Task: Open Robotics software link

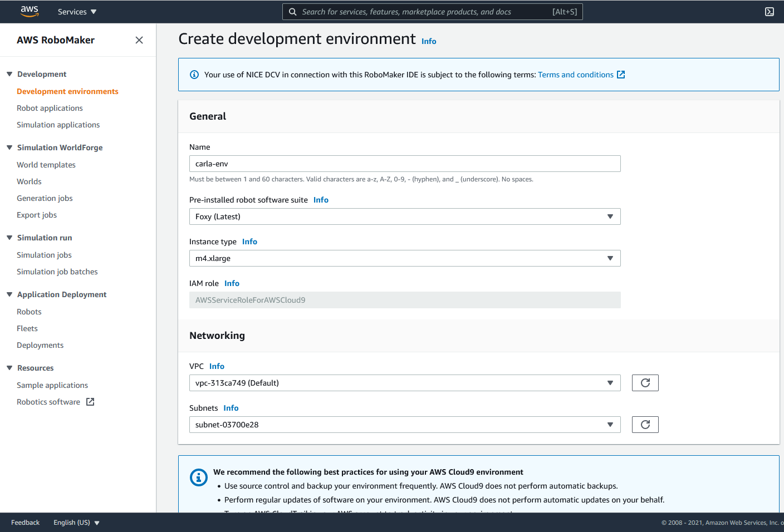Action: tap(48, 402)
